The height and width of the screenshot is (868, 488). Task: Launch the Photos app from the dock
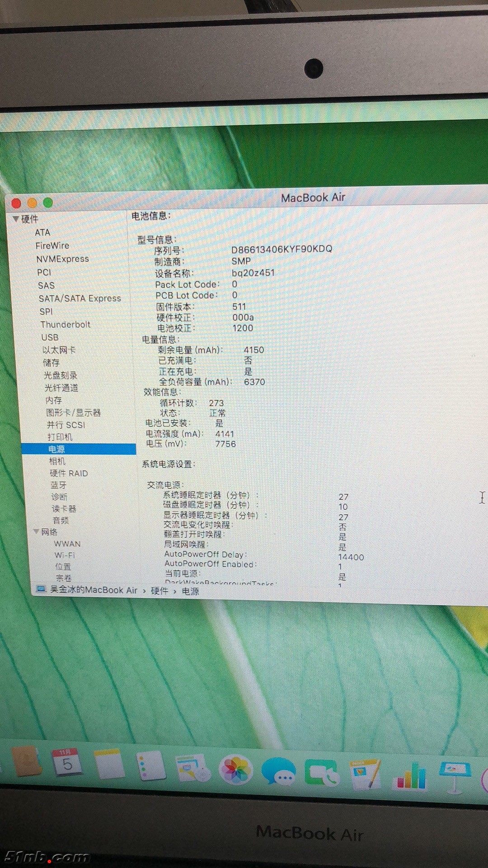[235, 769]
